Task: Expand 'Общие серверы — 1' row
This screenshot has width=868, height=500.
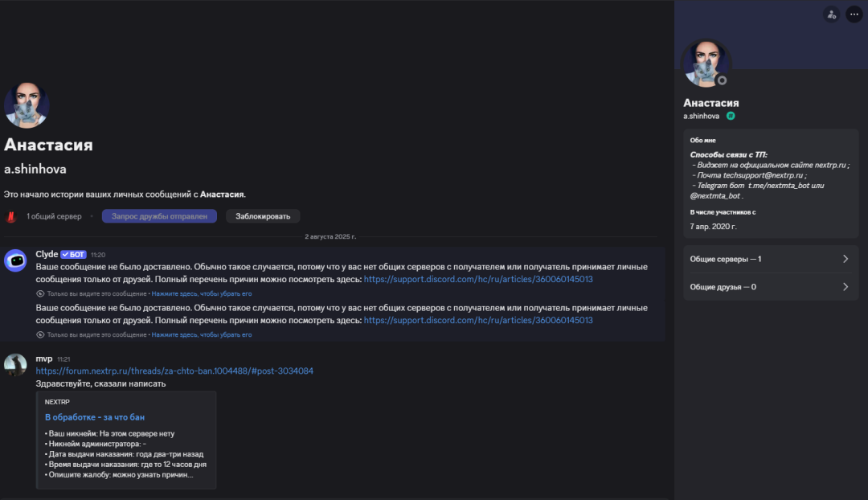Action: pyautogui.click(x=771, y=259)
